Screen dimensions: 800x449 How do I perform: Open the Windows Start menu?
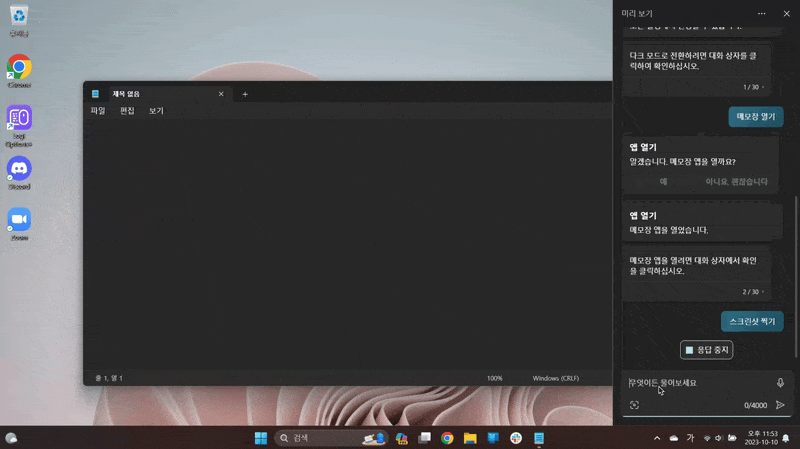pos(261,438)
